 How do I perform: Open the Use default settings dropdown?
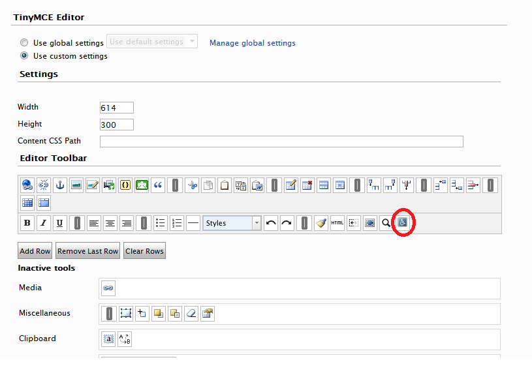coord(152,42)
